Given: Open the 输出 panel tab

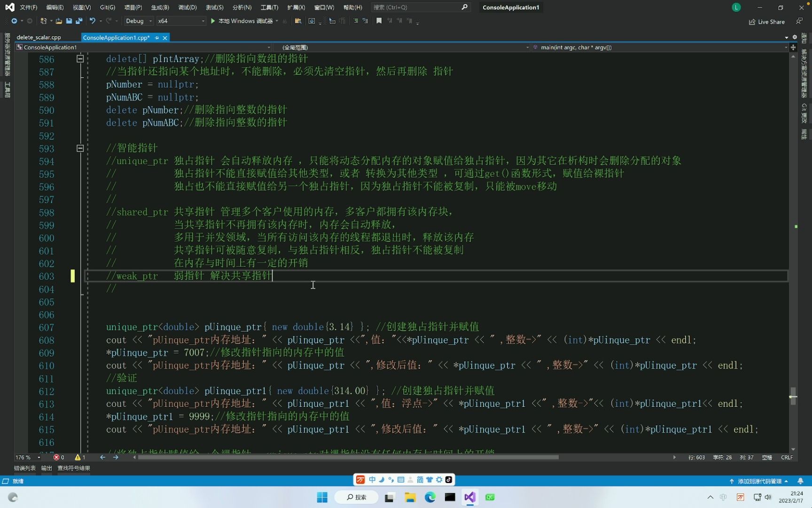Looking at the screenshot, I should click(x=46, y=468).
